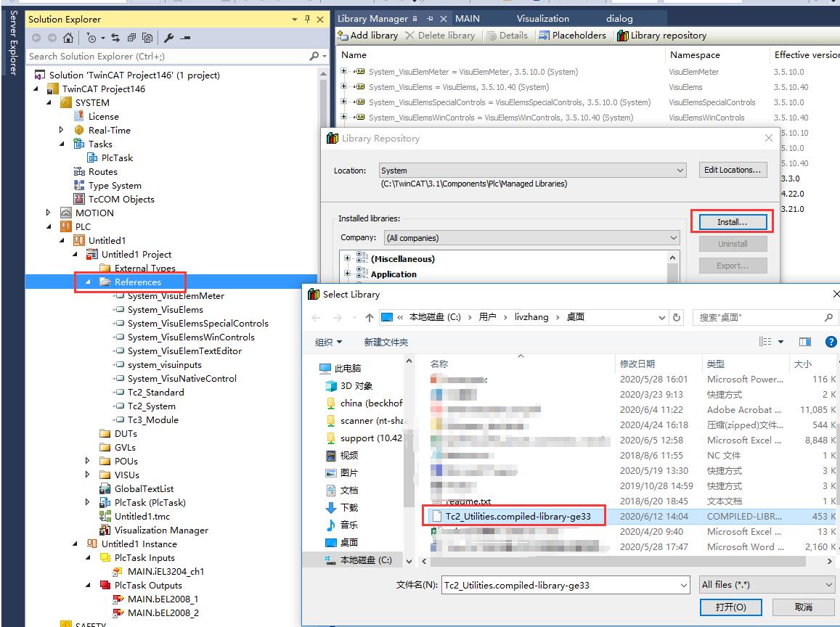Open the Server Explorer side tab
This screenshot has height=627, width=840.
point(13,44)
